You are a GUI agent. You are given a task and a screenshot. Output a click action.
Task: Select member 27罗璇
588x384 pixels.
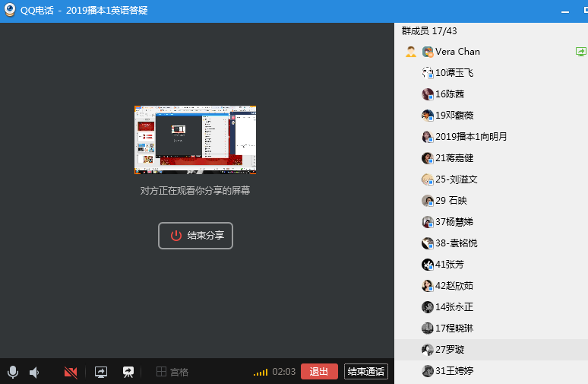(x=492, y=350)
